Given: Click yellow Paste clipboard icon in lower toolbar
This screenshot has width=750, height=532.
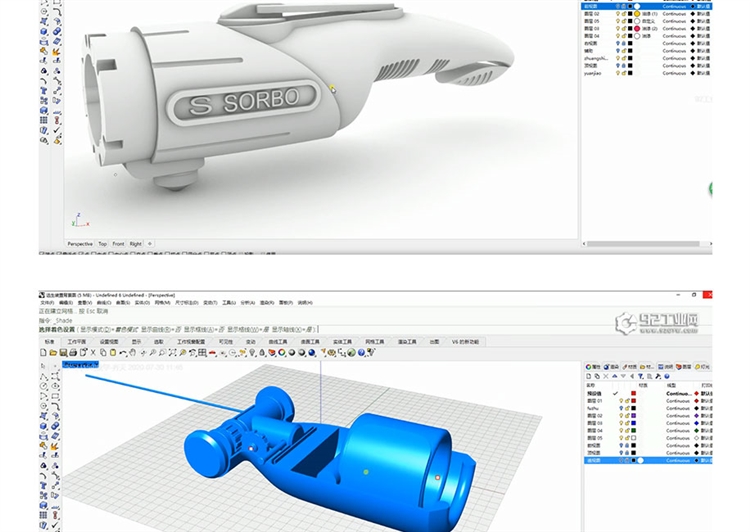Looking at the screenshot, I should tap(113, 353).
